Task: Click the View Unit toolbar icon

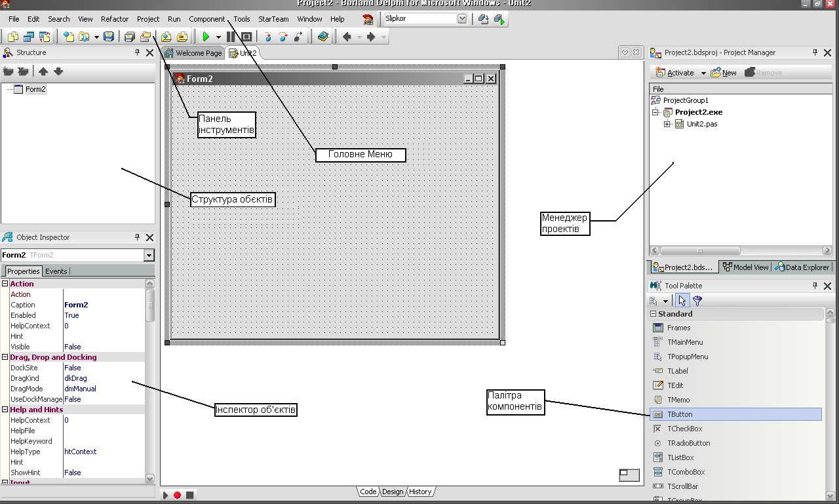Action: [x=13, y=37]
